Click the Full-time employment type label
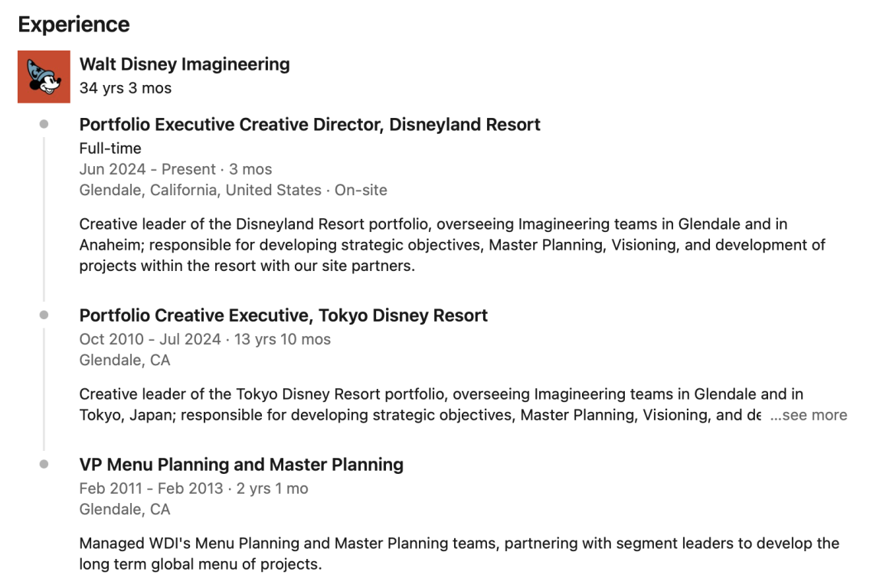This screenshot has height=588, width=873. click(110, 149)
